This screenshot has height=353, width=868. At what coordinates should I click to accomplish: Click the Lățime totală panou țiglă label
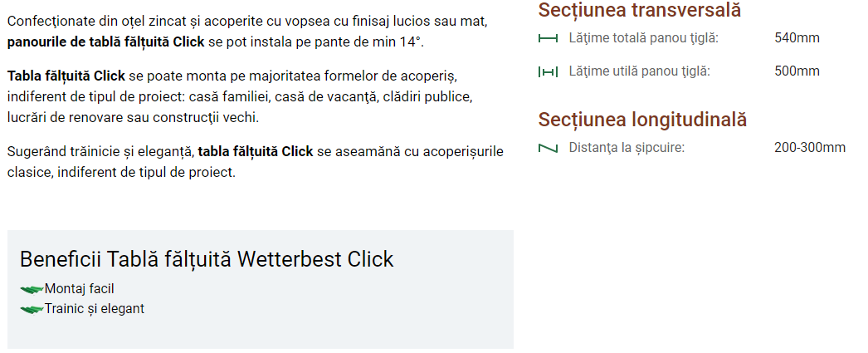pyautogui.click(x=643, y=38)
